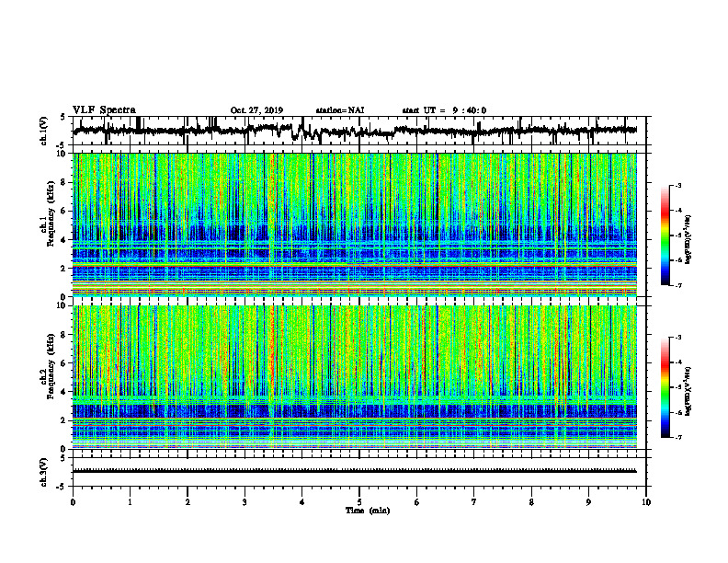Click time tick label "7" on x-axis

point(474,502)
